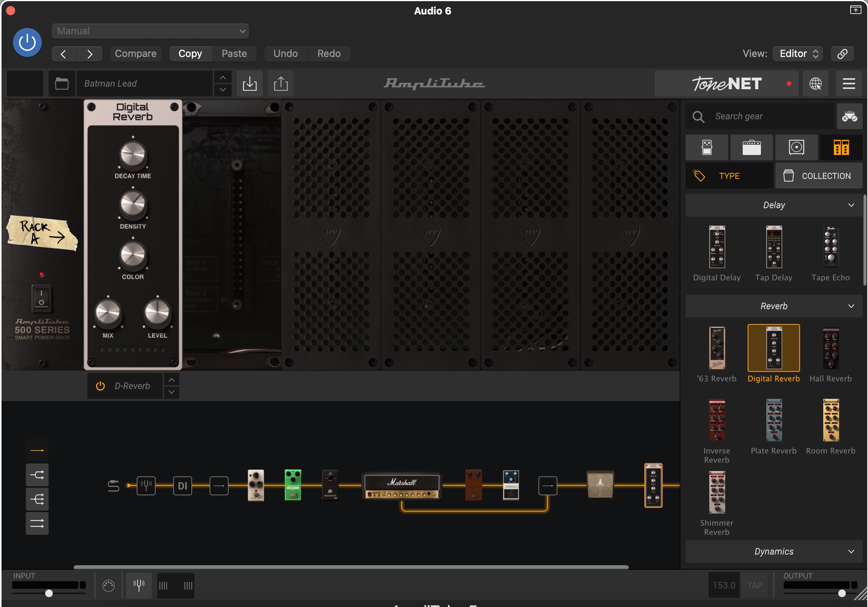Click the MIX knob
The image size is (868, 607).
click(x=108, y=313)
